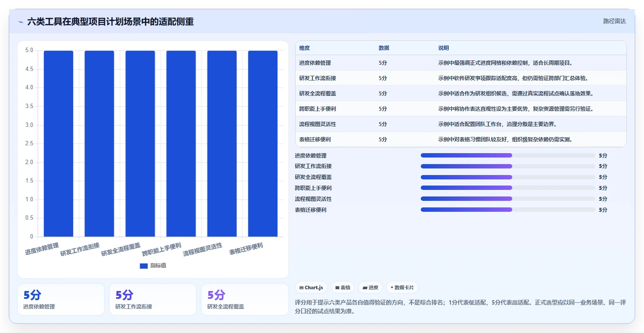Click the description starting 示例中最强调正式进度网络
Image resolution: width=644 pixels, height=333 pixels.
pos(505,63)
